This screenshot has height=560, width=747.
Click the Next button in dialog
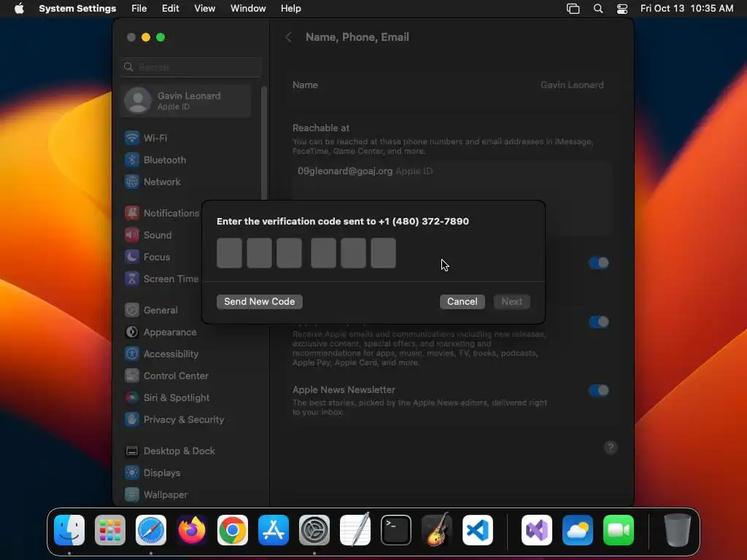click(511, 302)
